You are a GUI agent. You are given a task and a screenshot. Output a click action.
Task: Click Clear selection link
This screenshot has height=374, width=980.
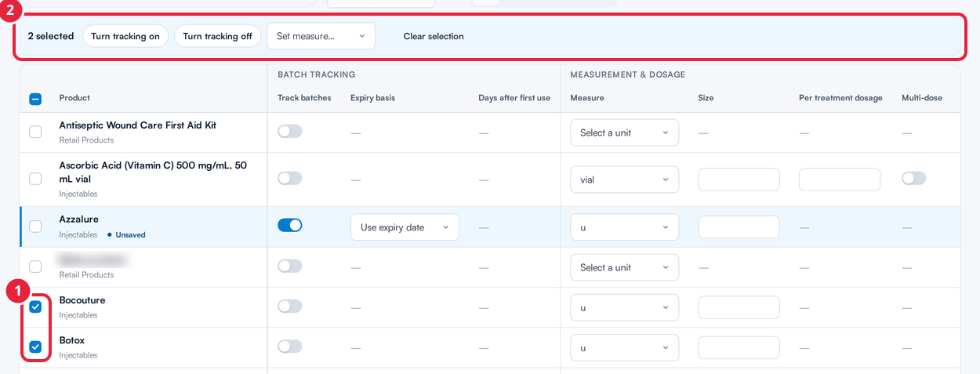tap(434, 36)
